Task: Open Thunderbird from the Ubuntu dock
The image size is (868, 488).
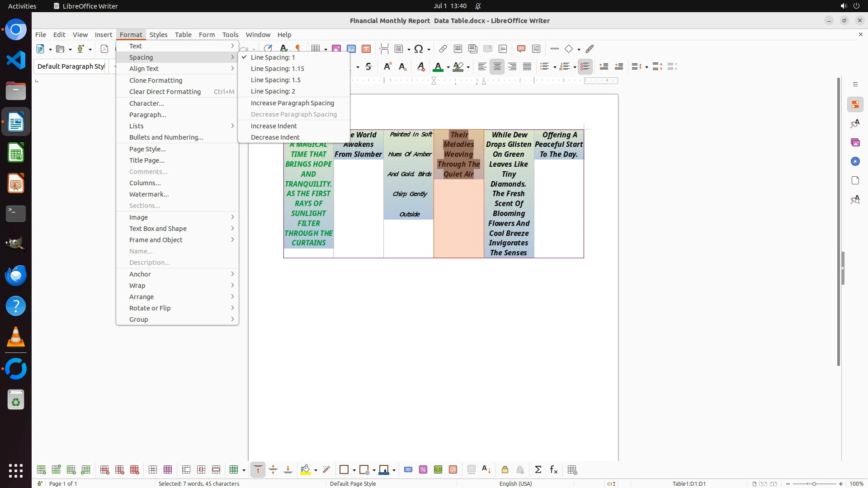Action: point(16,275)
